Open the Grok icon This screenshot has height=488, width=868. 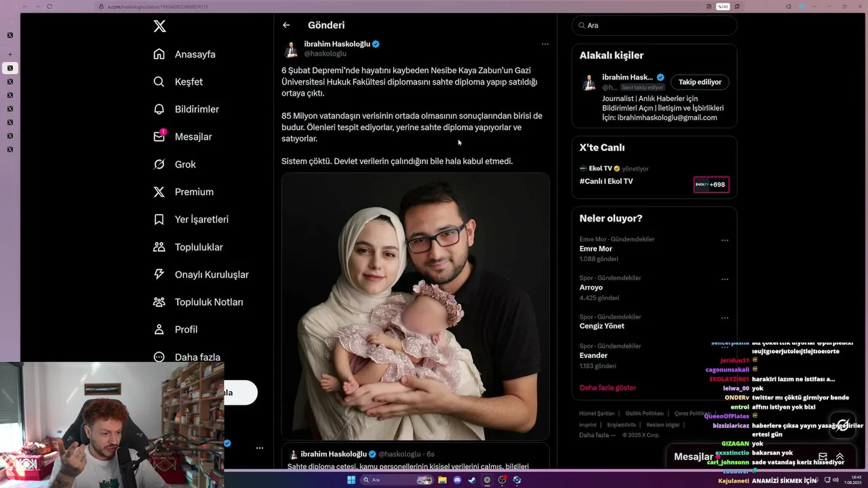159,164
